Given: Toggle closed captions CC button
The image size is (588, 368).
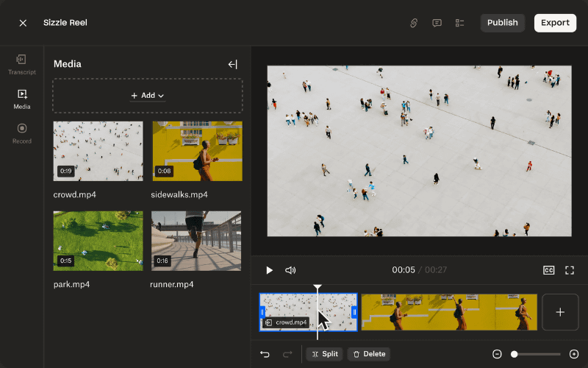Looking at the screenshot, I should pos(548,270).
